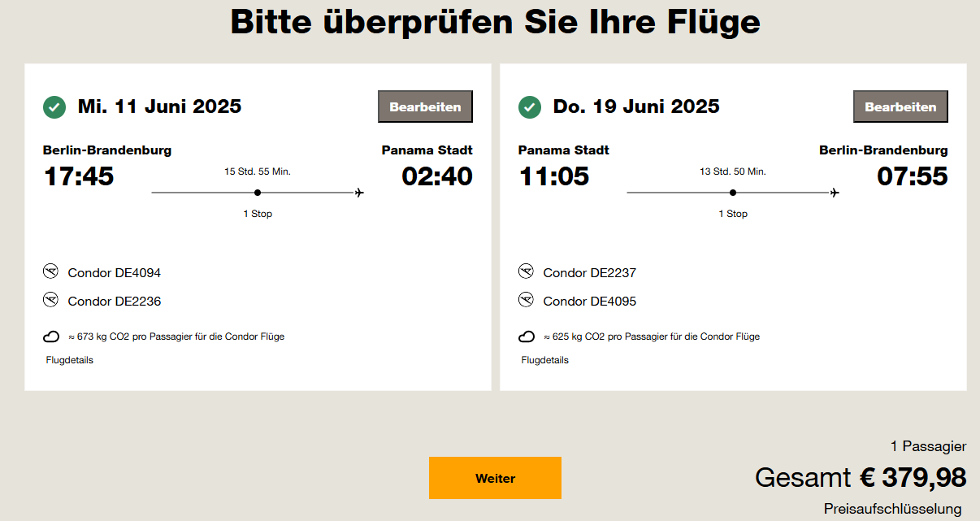Click green checkmark next to 11 Juni 2025

[x=54, y=106]
